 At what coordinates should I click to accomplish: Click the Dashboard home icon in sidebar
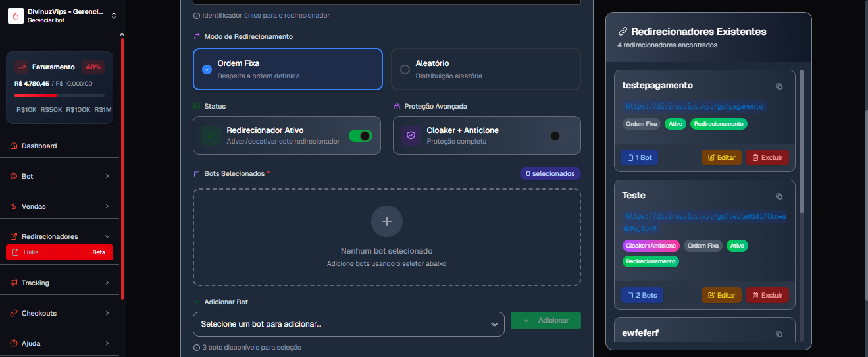coord(14,146)
